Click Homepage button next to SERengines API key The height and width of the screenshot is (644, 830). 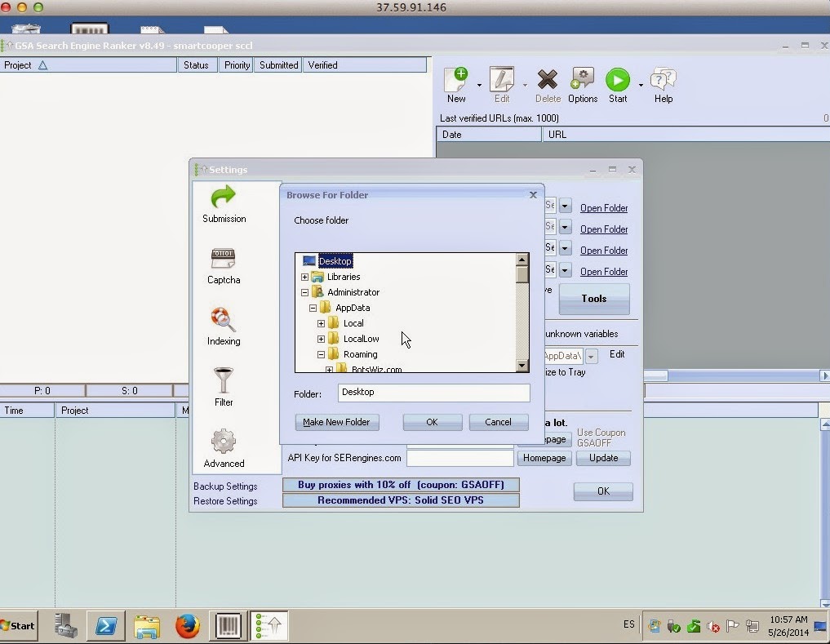(544, 458)
